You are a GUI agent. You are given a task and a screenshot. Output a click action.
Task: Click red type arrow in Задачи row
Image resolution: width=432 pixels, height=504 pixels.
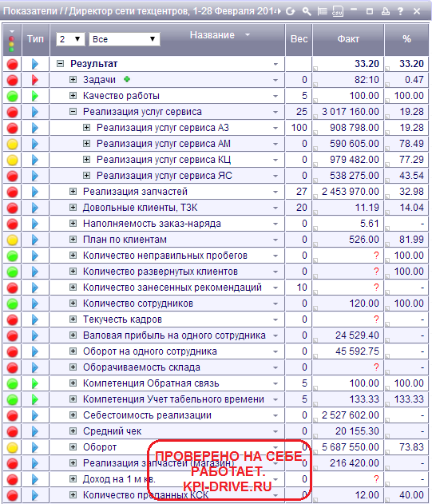35,80
